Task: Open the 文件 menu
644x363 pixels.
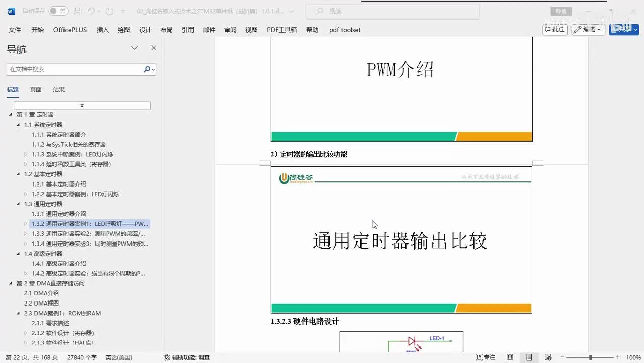Action: click(15, 30)
